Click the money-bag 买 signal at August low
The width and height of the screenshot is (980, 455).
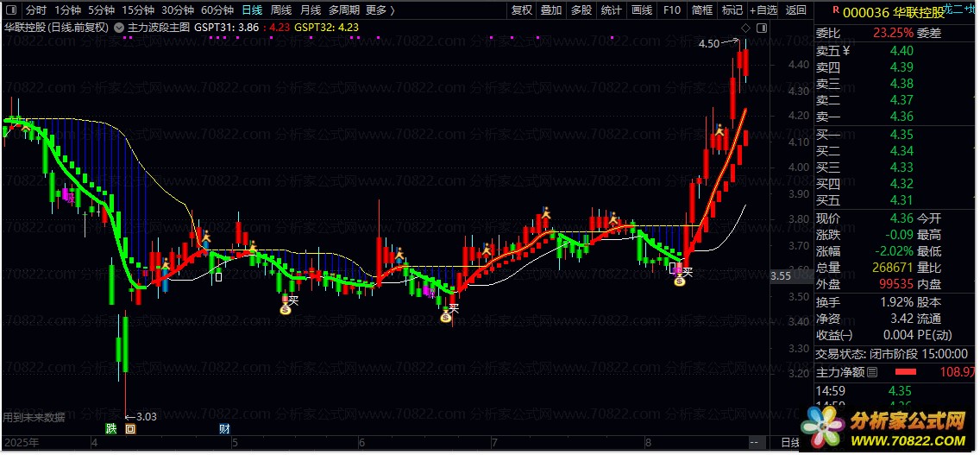pos(680,281)
